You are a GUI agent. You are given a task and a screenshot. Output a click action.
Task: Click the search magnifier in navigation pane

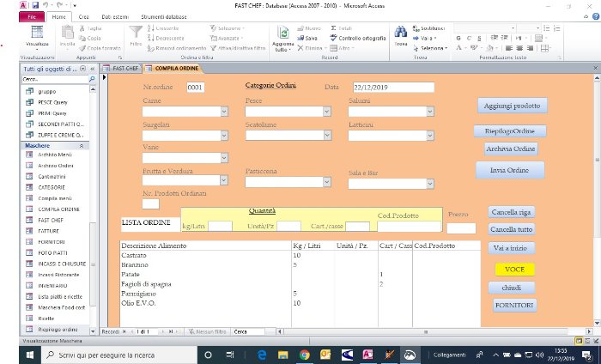tap(92, 79)
